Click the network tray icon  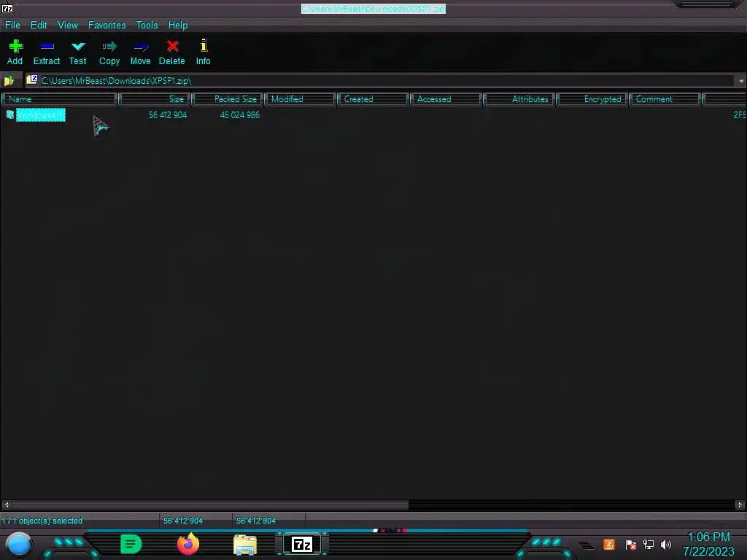649,544
